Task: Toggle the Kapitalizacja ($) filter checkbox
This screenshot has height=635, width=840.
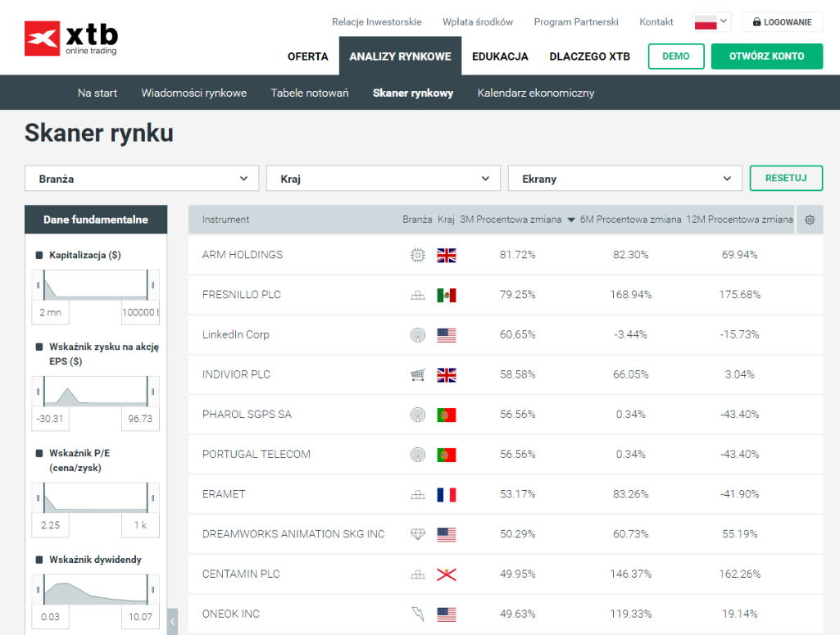Action: (x=39, y=256)
